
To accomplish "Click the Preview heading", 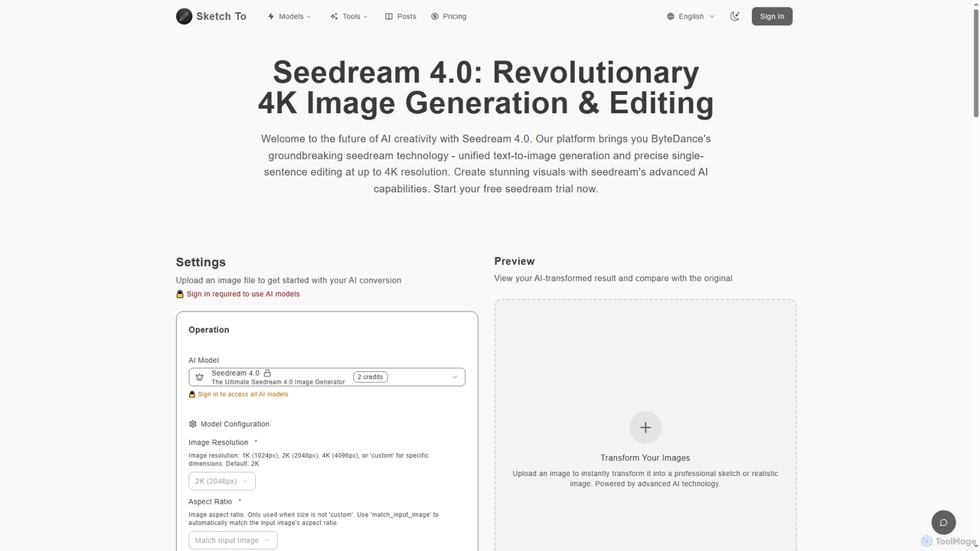I will point(514,261).
